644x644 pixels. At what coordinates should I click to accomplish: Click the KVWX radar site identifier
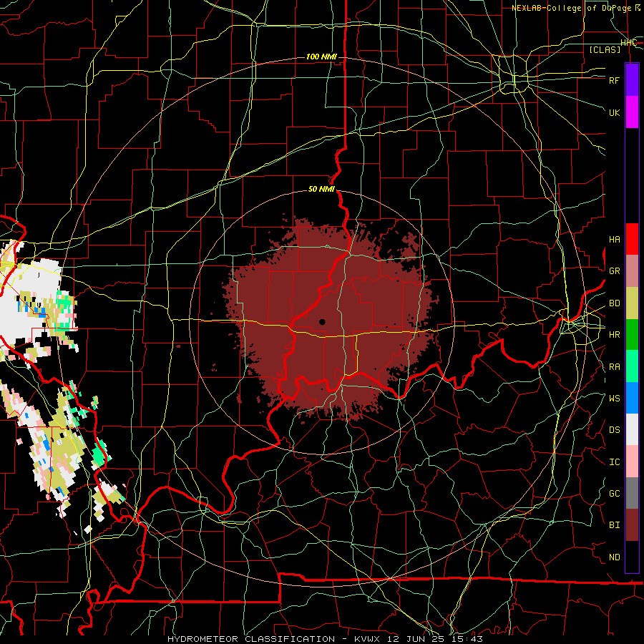click(369, 639)
